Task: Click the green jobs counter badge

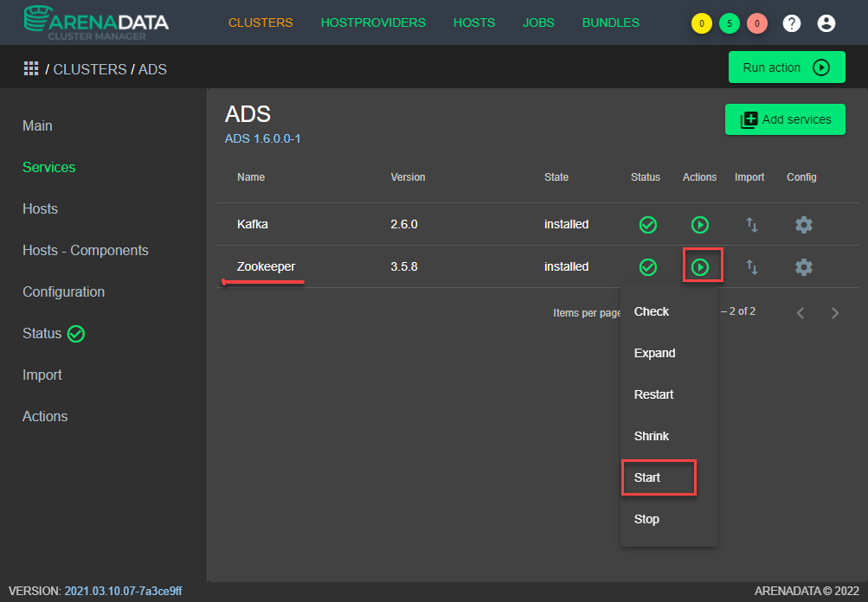Action: [x=729, y=23]
